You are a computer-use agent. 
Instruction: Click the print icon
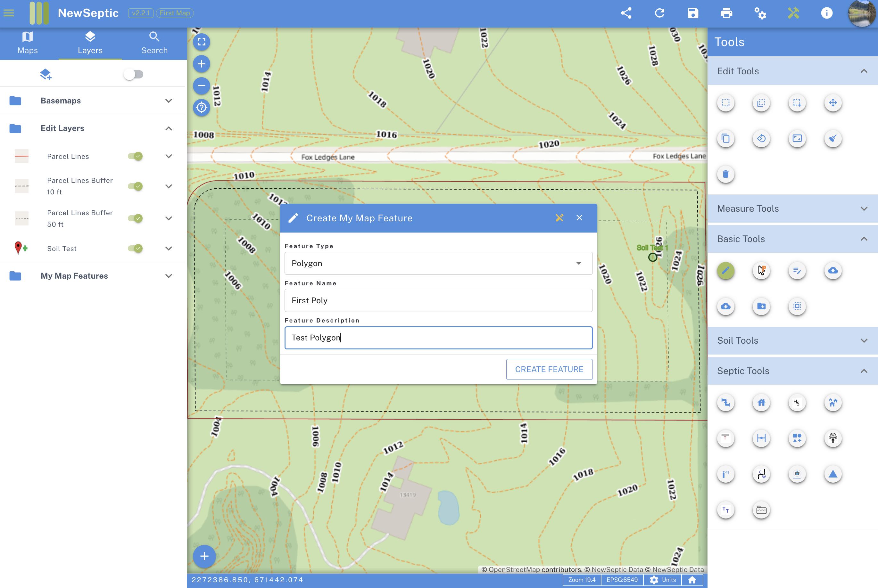726,13
